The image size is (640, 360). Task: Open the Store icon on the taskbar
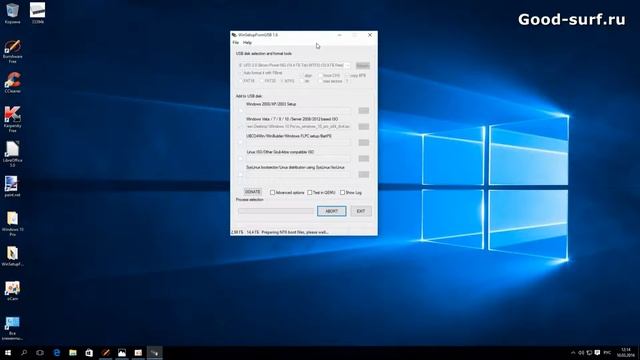[89, 353]
